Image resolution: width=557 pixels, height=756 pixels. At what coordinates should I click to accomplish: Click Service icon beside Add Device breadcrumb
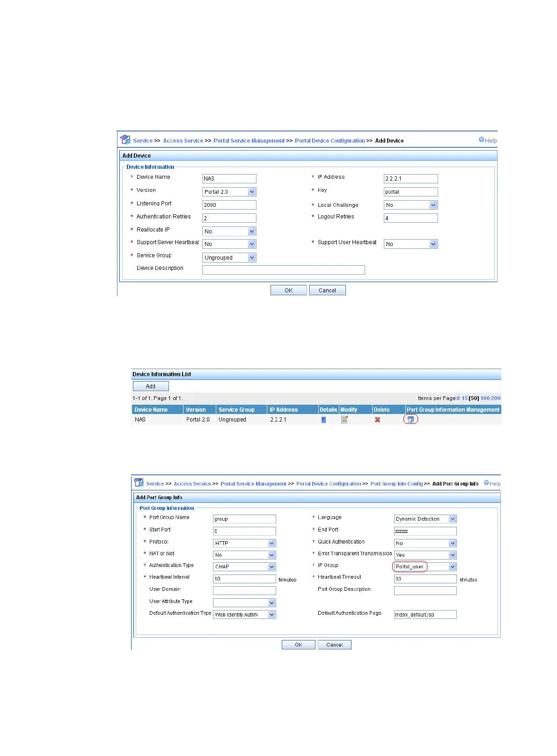125,140
